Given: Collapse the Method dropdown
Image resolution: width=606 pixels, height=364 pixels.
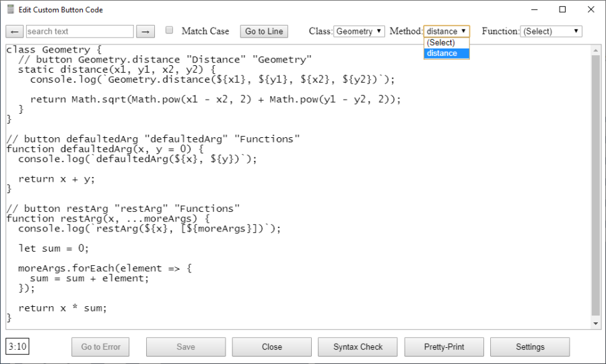Looking at the screenshot, I should [446, 32].
